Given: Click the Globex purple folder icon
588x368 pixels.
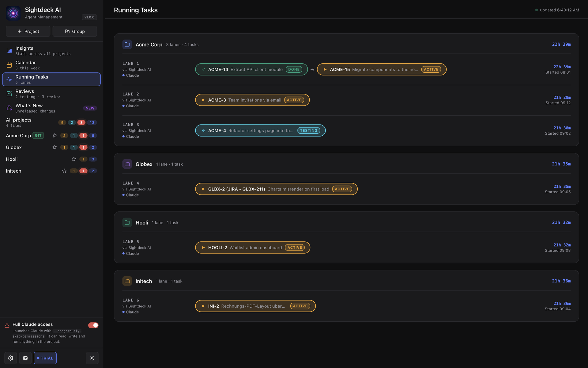Looking at the screenshot, I should click(x=127, y=164).
